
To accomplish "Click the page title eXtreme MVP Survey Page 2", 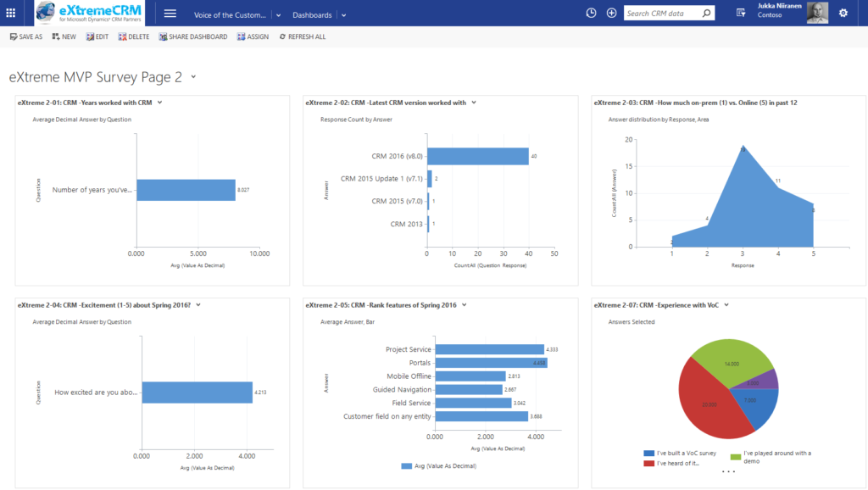I will point(95,77).
